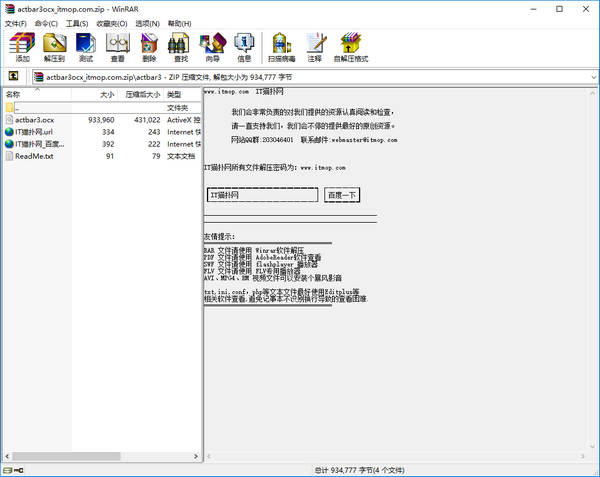
Task: Click the up-one-level folder icon
Action: [x=13, y=76]
